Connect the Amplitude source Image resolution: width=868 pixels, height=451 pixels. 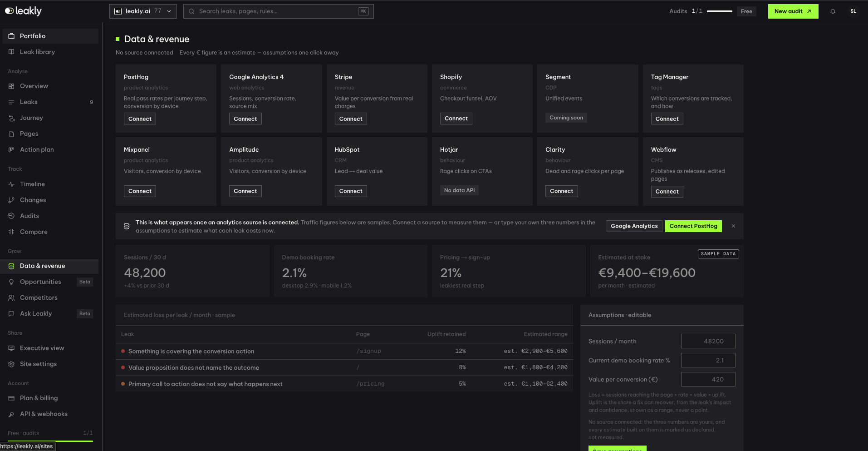tap(245, 191)
